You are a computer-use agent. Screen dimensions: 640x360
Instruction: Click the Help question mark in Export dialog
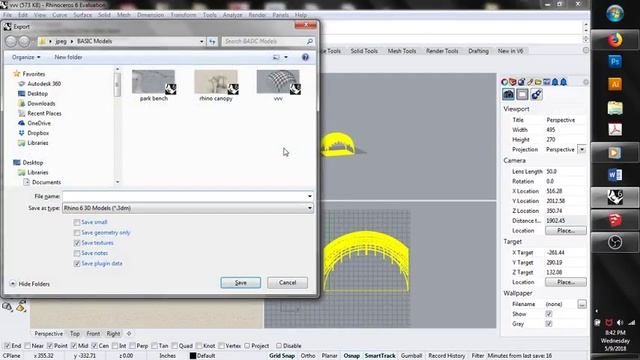305,57
